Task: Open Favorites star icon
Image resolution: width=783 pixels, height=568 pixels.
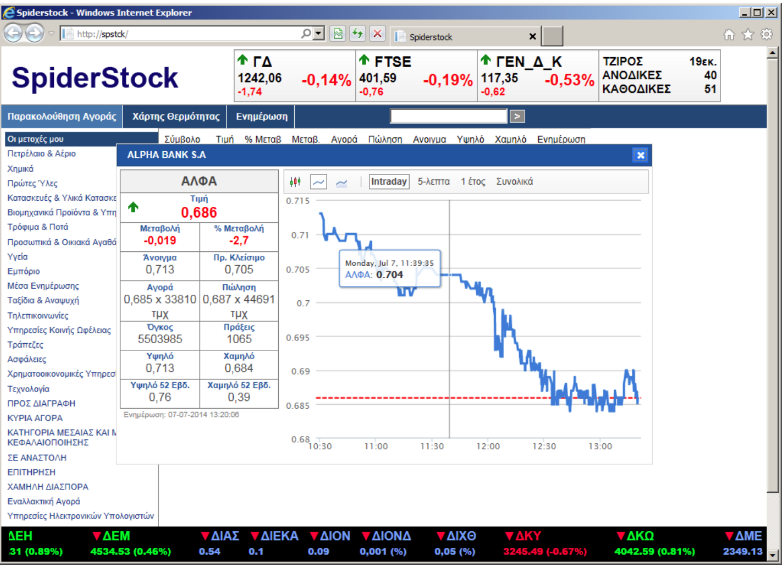Action: [748, 34]
